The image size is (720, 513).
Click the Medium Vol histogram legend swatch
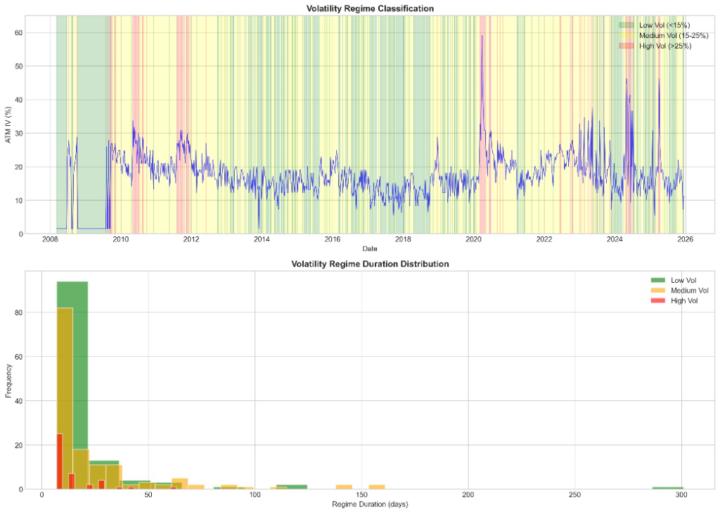click(x=658, y=290)
